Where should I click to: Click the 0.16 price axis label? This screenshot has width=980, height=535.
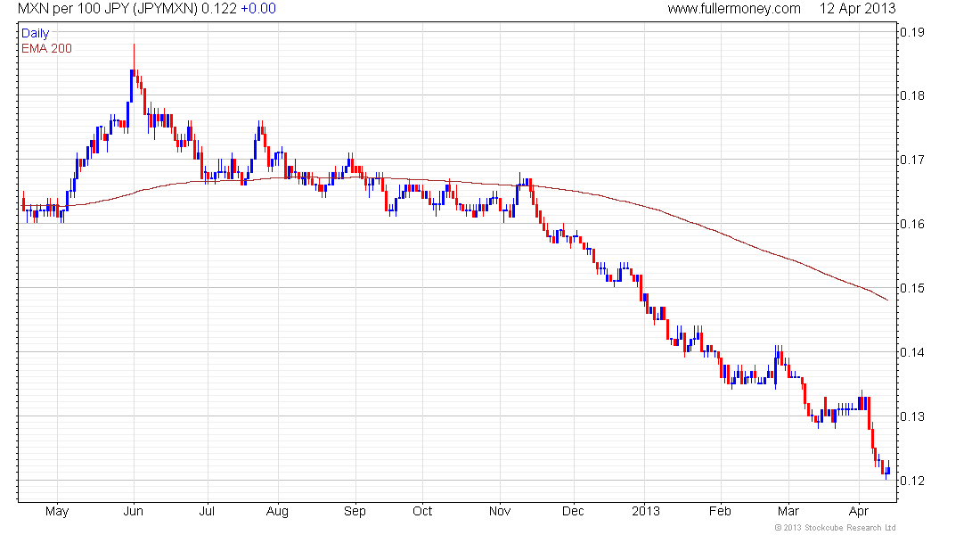pos(912,224)
